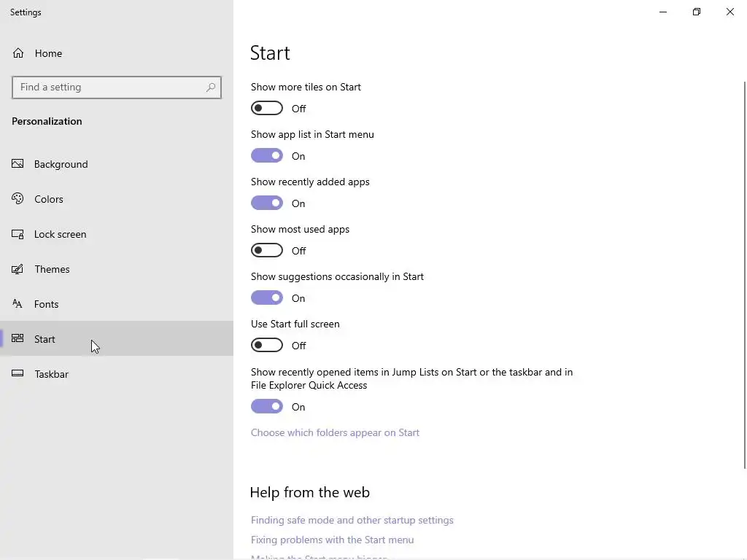The height and width of the screenshot is (560, 747).
Task: Open Choose which folders appear on Start
Action: tap(335, 433)
